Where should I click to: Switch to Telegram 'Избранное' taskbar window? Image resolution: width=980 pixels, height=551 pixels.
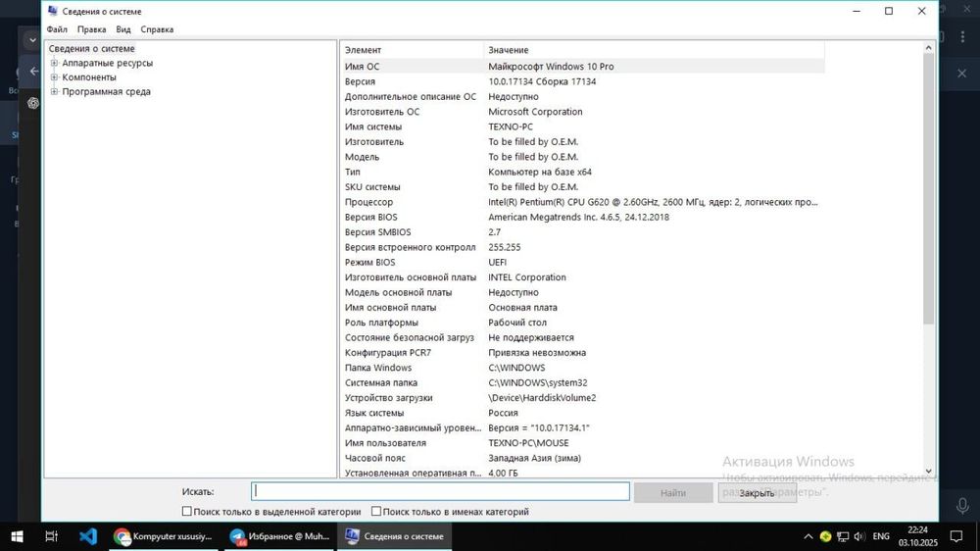pyautogui.click(x=278, y=536)
